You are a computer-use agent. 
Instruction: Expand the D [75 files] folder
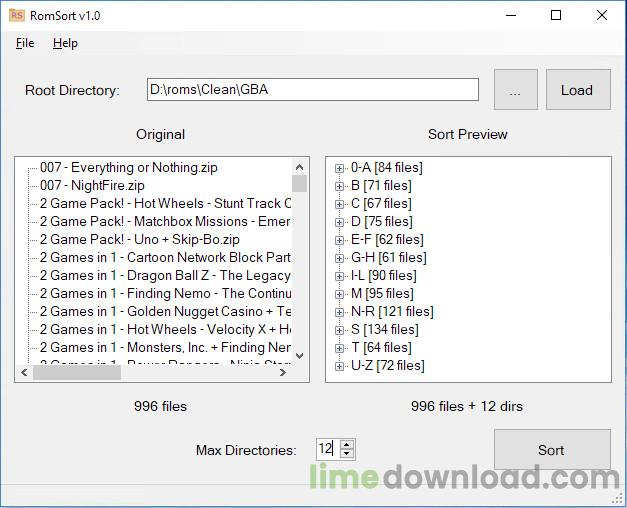tap(339, 222)
